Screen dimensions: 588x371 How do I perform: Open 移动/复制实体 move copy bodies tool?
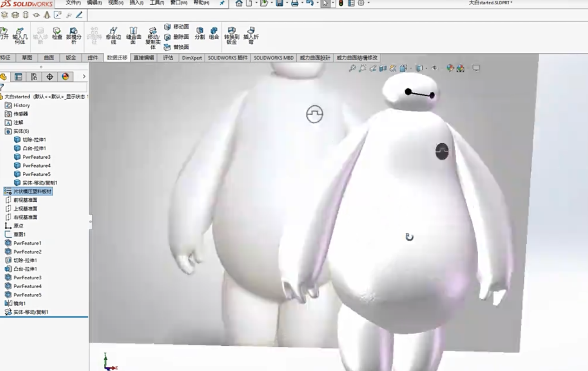point(153,38)
